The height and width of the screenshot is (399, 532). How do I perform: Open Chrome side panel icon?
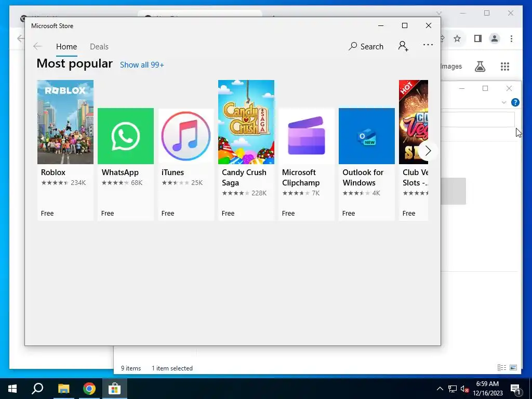(x=478, y=38)
